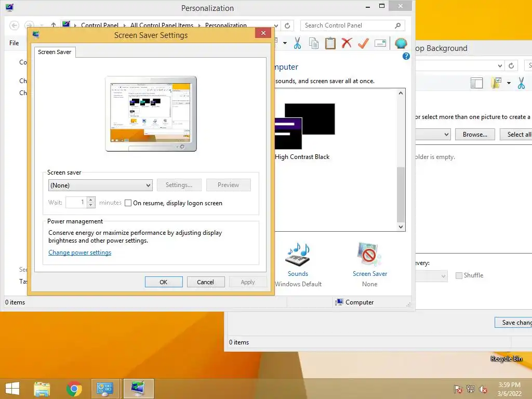Click the themes list scroll up arrow
Viewport: 532px width, 399px height.
click(x=401, y=93)
